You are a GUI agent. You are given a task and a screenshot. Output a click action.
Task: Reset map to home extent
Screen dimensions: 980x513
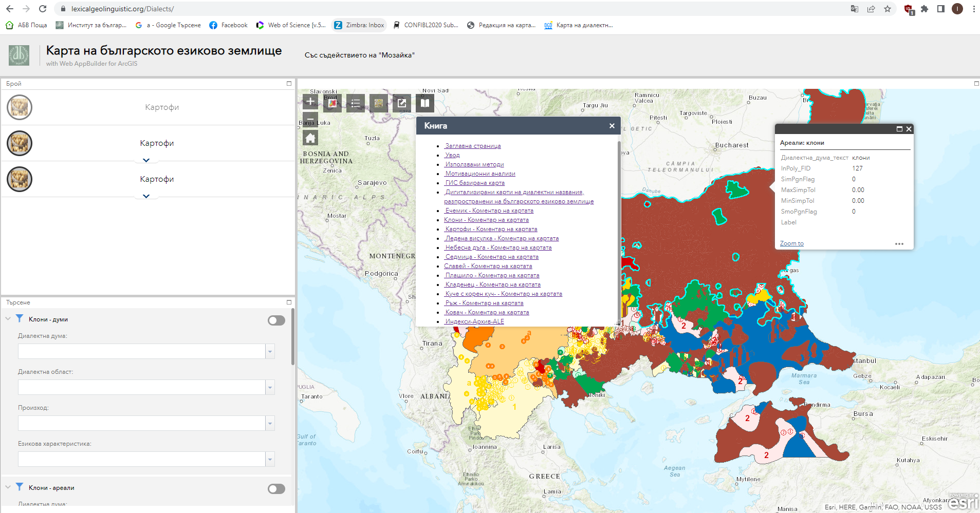310,138
